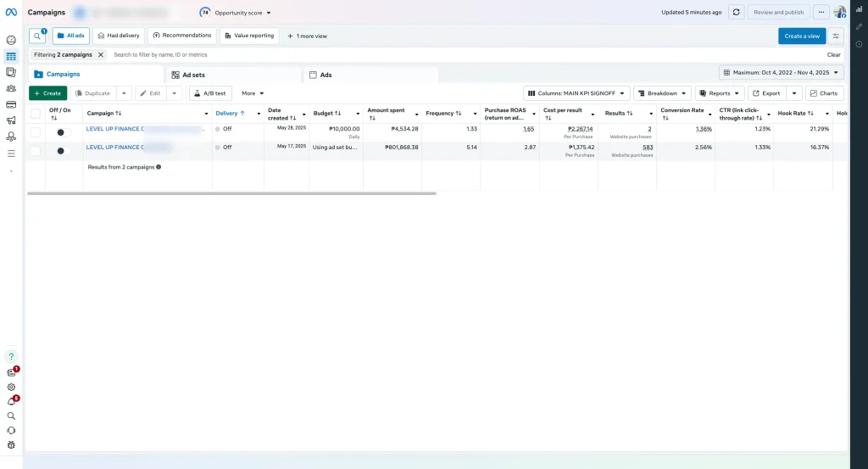
Task: Check the select-all campaigns checkbox
Action: (35, 113)
